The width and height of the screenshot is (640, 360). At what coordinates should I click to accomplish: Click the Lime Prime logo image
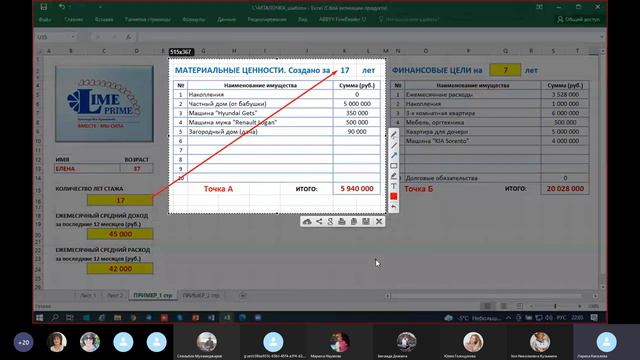coord(104,104)
